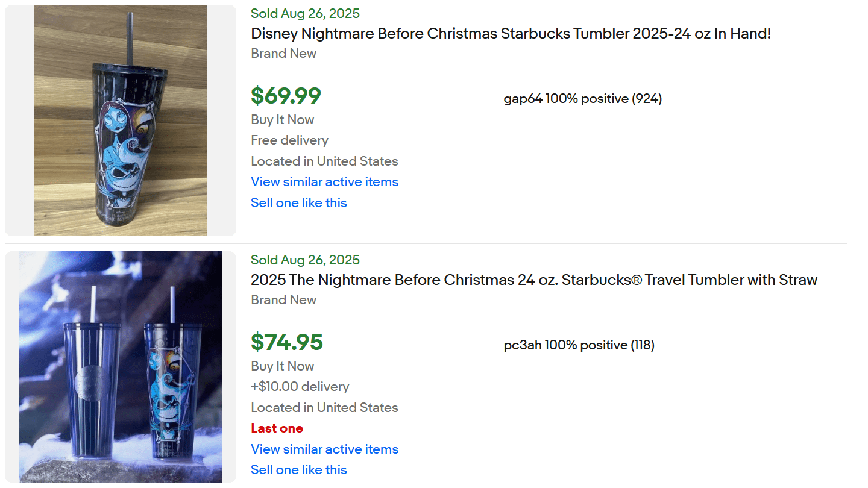Click the Sold Aug 26, 2025 date on first listing

click(305, 13)
